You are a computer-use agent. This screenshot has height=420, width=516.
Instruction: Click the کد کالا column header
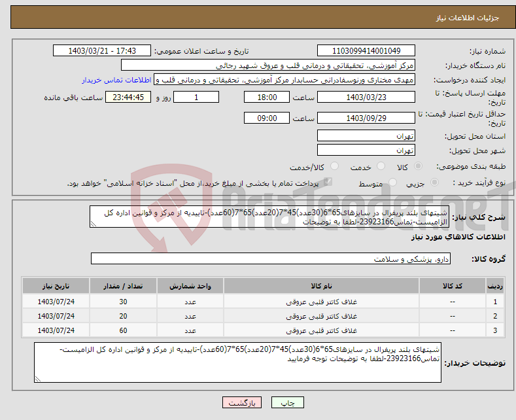(x=453, y=286)
